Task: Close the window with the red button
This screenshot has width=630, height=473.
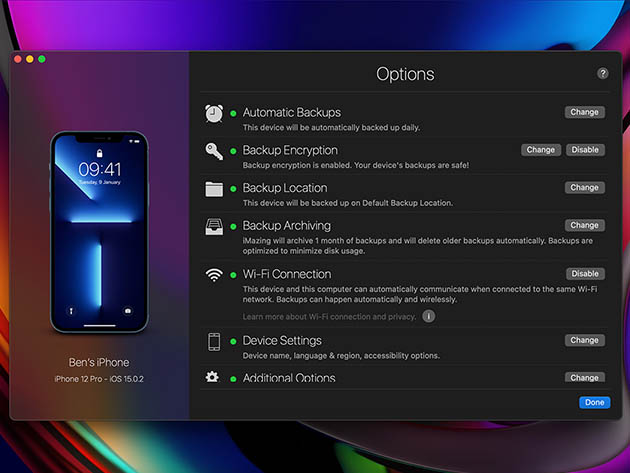Action: coord(18,59)
